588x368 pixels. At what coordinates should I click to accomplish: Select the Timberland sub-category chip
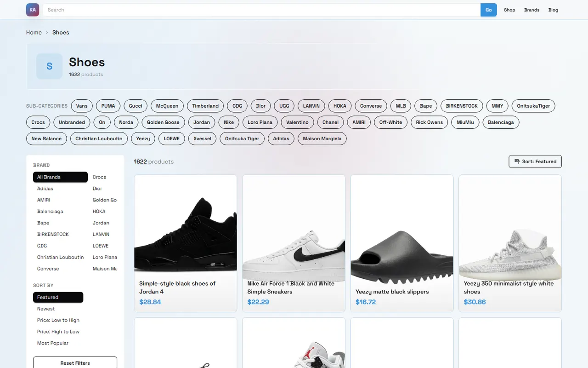point(205,106)
